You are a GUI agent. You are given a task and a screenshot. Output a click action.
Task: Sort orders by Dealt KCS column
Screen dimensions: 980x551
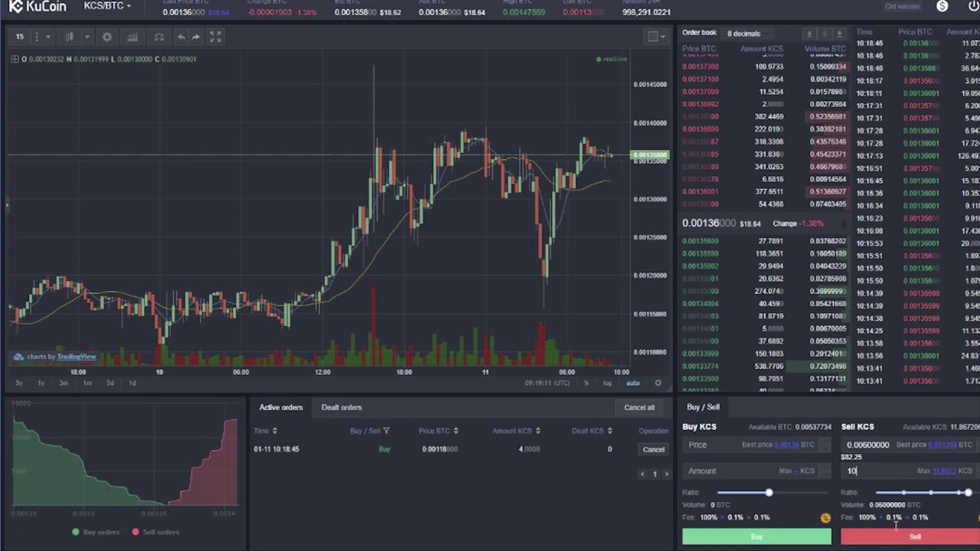click(592, 431)
